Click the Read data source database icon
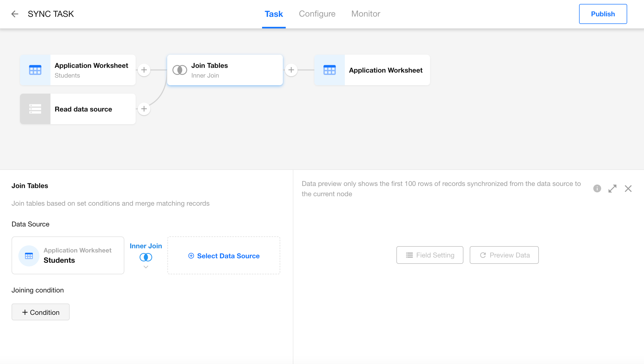 click(35, 109)
